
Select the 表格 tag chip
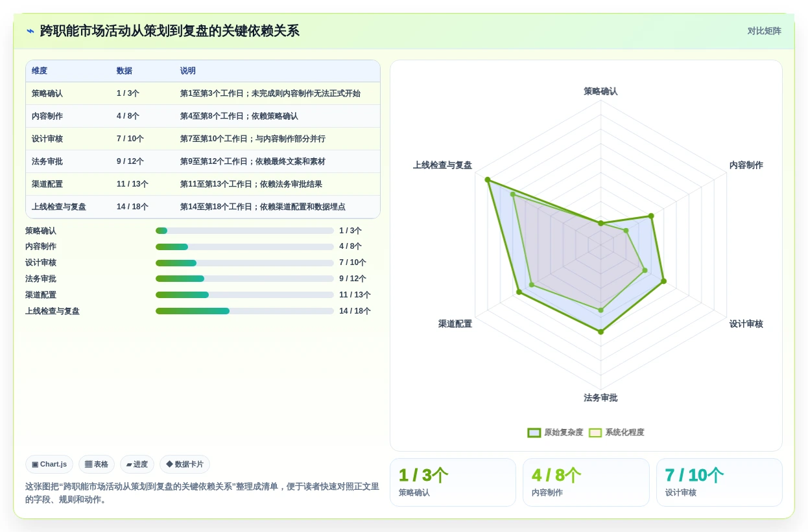click(x=97, y=464)
